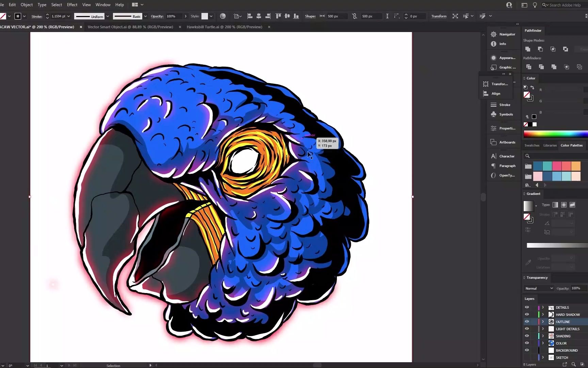Hide the HARD SHADOW layer

tap(527, 315)
